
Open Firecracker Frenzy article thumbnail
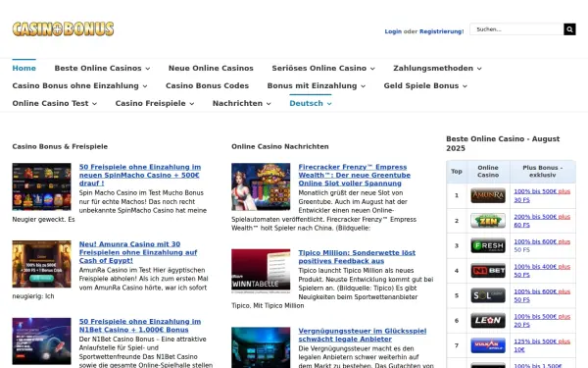[x=261, y=186]
